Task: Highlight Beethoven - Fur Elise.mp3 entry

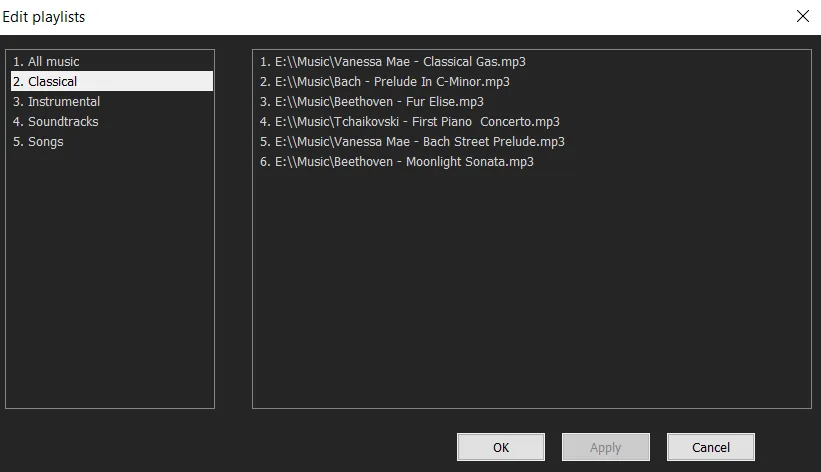Action: tap(372, 101)
